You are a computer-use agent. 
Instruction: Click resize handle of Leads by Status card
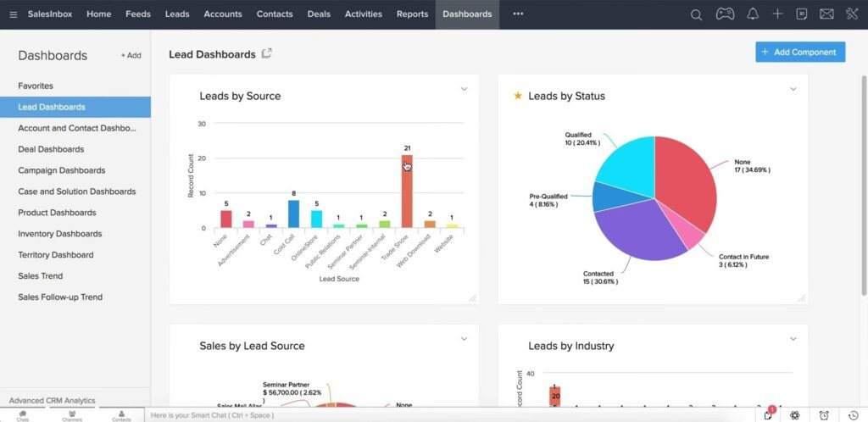[x=802, y=298]
